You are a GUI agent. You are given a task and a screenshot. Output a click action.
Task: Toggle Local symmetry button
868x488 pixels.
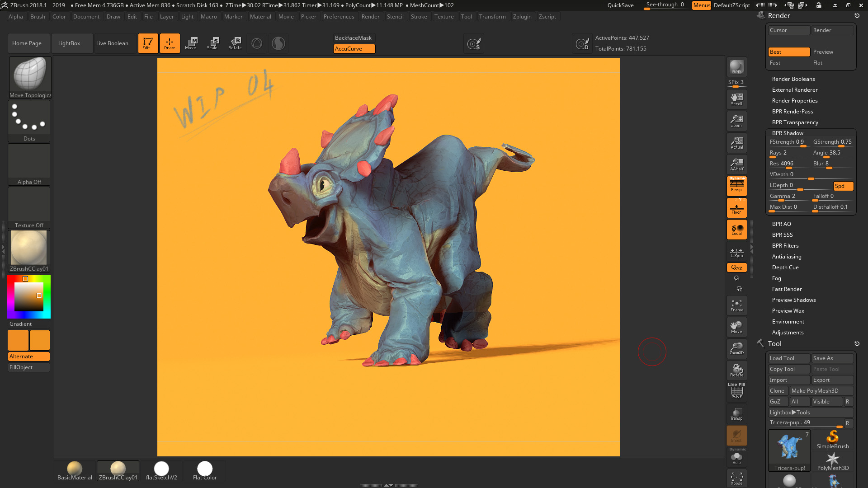point(736,230)
